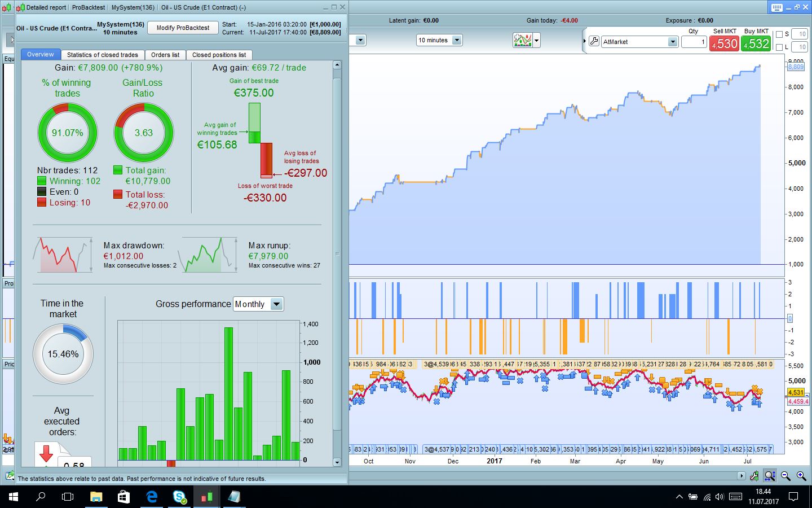812x508 pixels.
Task: Click the black Even legend swatch
Action: click(x=42, y=192)
